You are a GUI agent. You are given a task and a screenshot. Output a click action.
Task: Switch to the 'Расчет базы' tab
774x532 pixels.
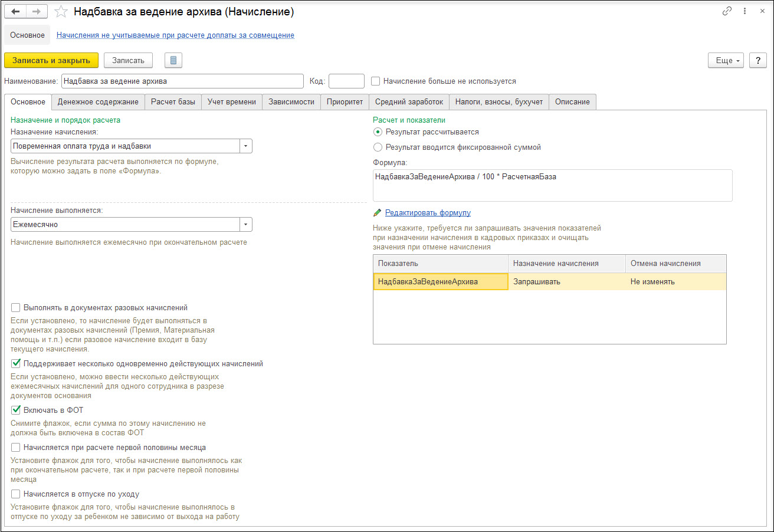(x=173, y=102)
